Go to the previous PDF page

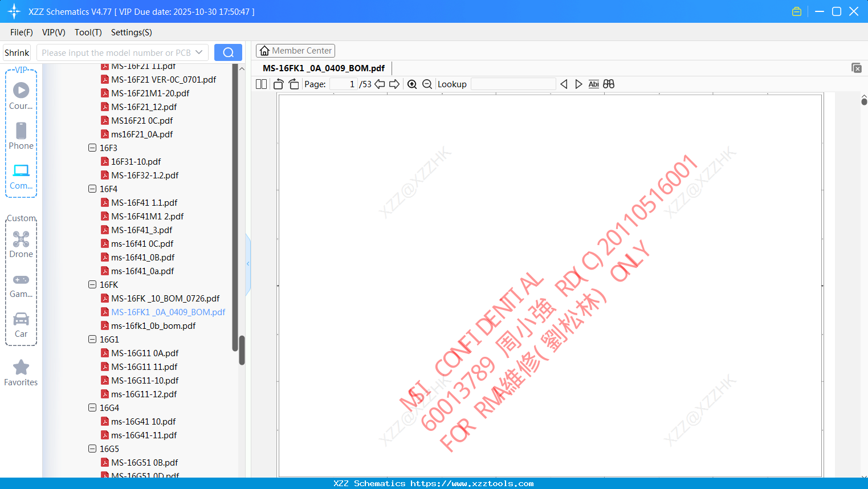tap(380, 84)
